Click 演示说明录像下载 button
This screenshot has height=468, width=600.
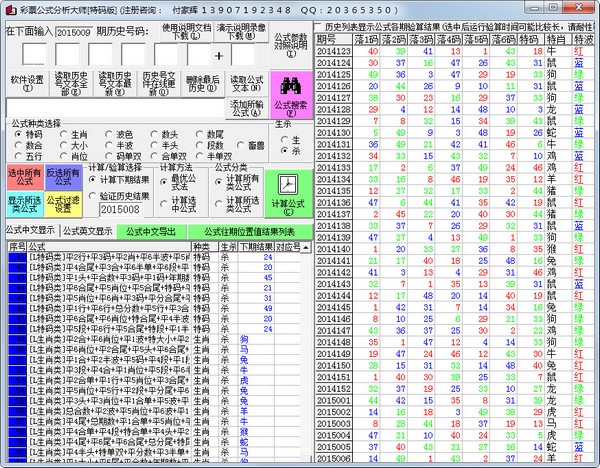[241, 31]
